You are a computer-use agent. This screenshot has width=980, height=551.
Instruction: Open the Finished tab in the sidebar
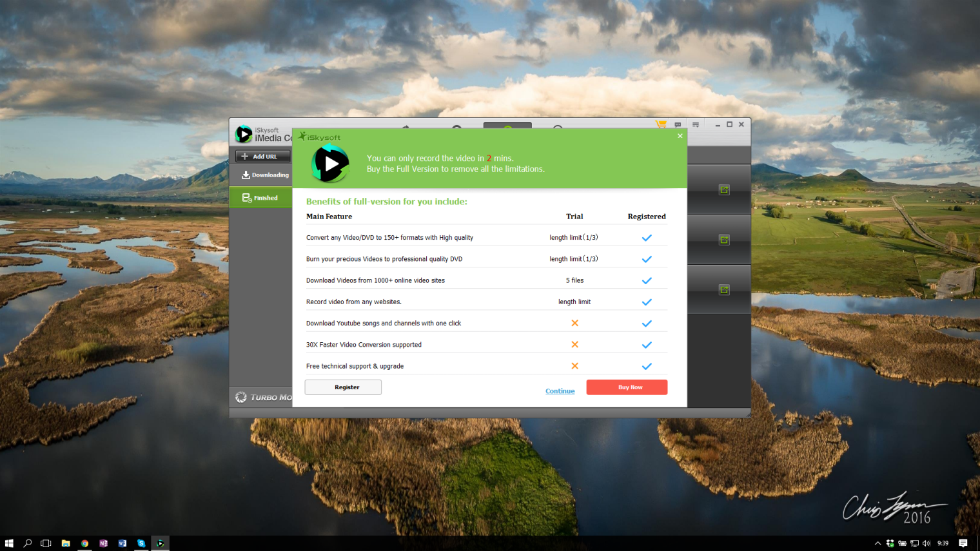point(260,198)
